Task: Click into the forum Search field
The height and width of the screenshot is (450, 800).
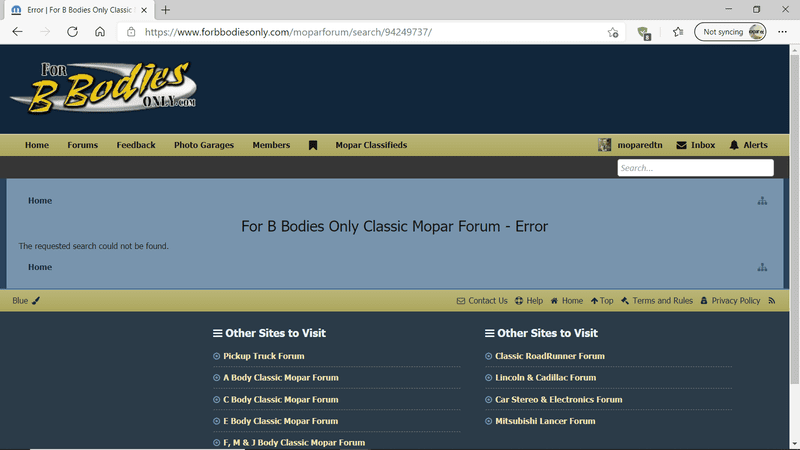Action: (x=695, y=168)
